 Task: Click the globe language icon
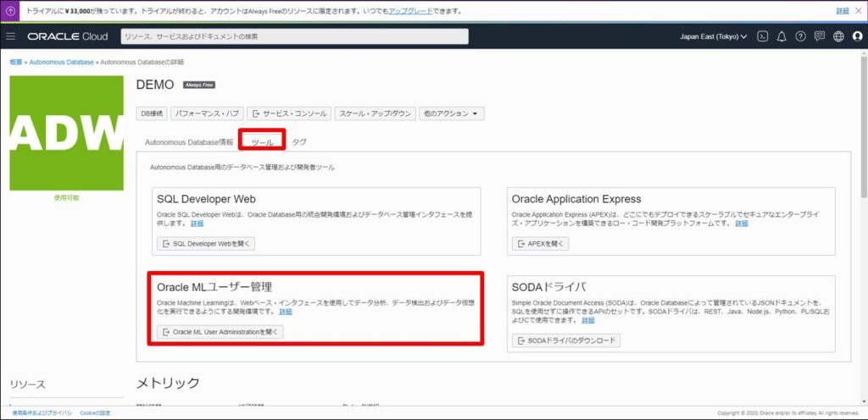pyautogui.click(x=838, y=36)
